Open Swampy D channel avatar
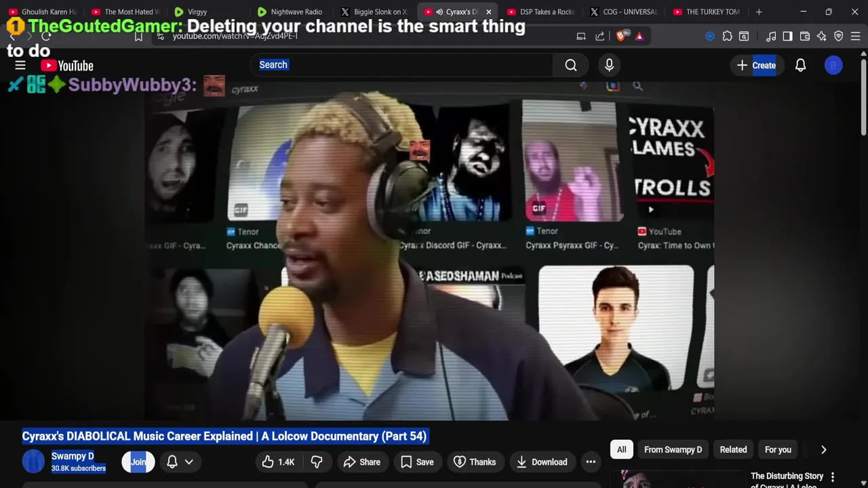This screenshot has height=488, width=868. coord(33,462)
